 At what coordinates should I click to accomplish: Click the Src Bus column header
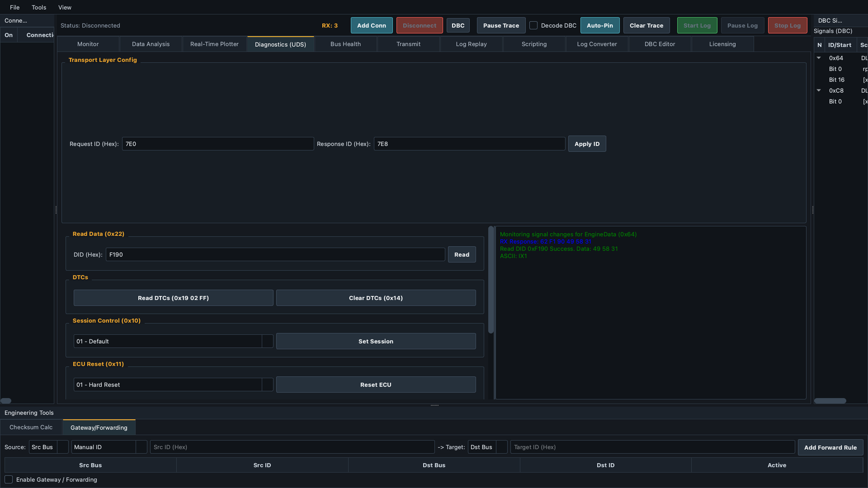91,465
